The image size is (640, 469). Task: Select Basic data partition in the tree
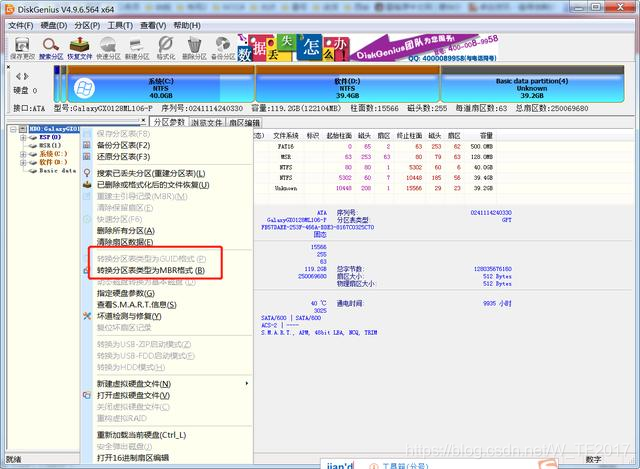pyautogui.click(x=58, y=171)
